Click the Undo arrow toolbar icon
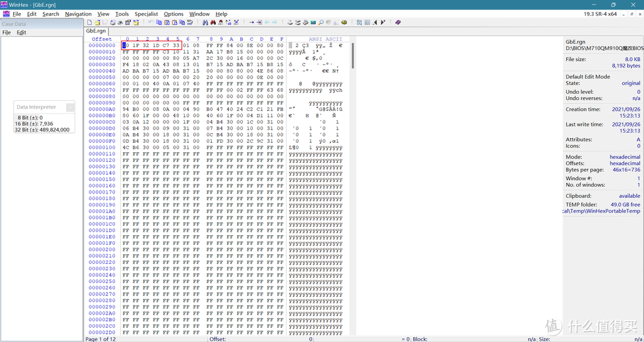This screenshot has height=342, width=644. click(151, 23)
